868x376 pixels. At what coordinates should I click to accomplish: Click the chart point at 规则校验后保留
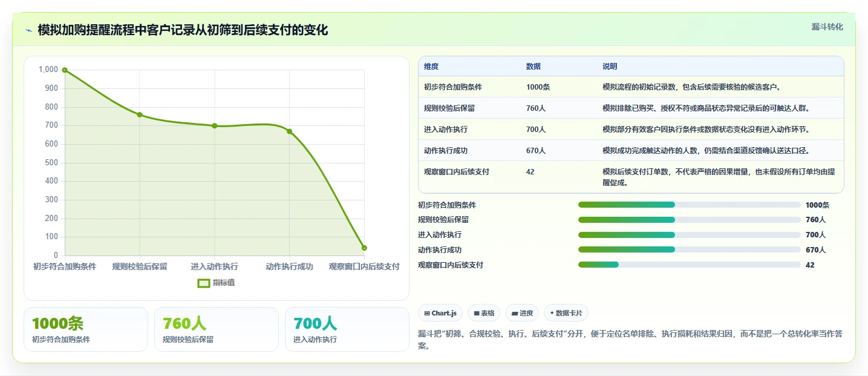pyautogui.click(x=140, y=114)
